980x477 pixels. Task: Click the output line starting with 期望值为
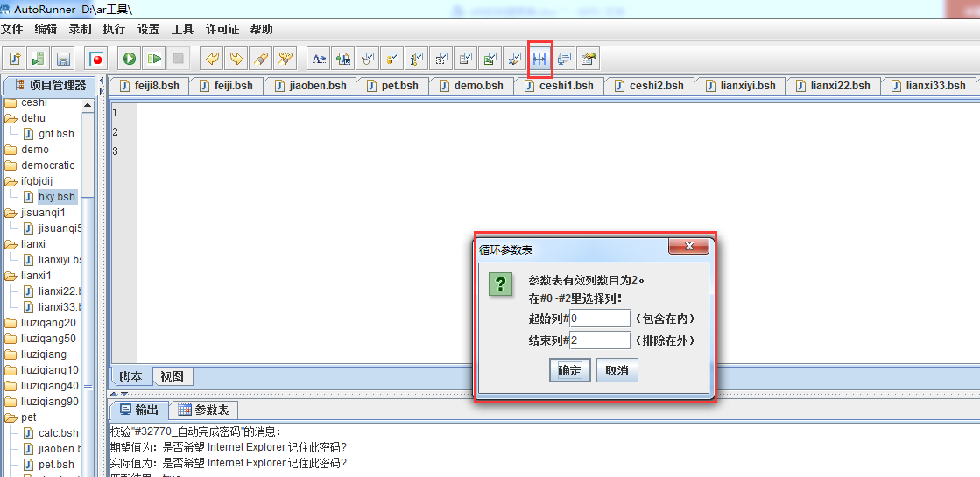point(228,447)
